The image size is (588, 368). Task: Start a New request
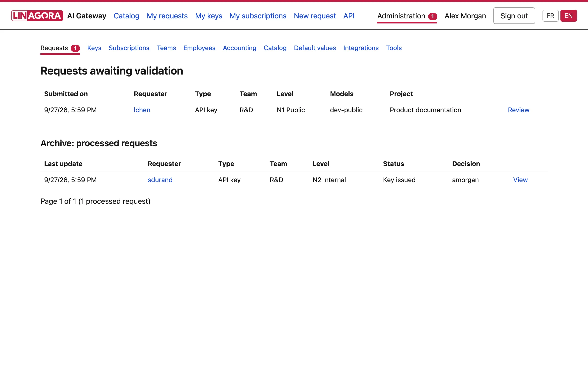pos(315,16)
